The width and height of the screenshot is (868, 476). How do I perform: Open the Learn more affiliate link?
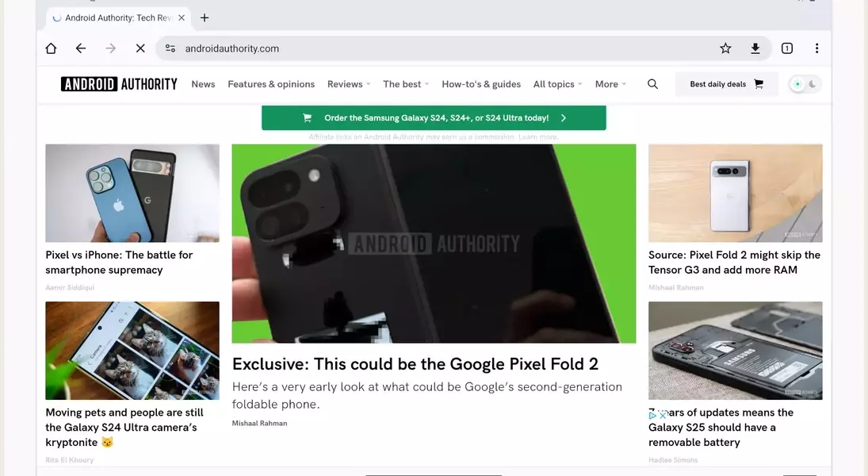tap(537, 137)
